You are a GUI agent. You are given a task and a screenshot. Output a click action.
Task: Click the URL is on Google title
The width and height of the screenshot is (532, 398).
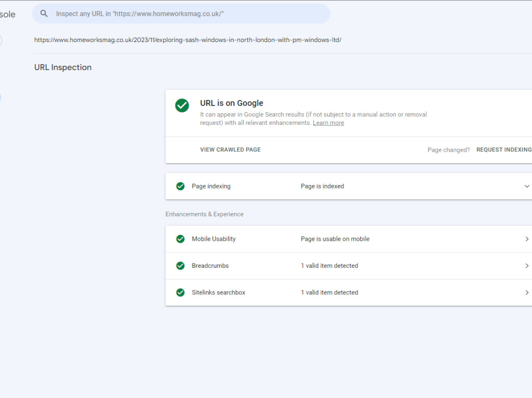point(231,103)
